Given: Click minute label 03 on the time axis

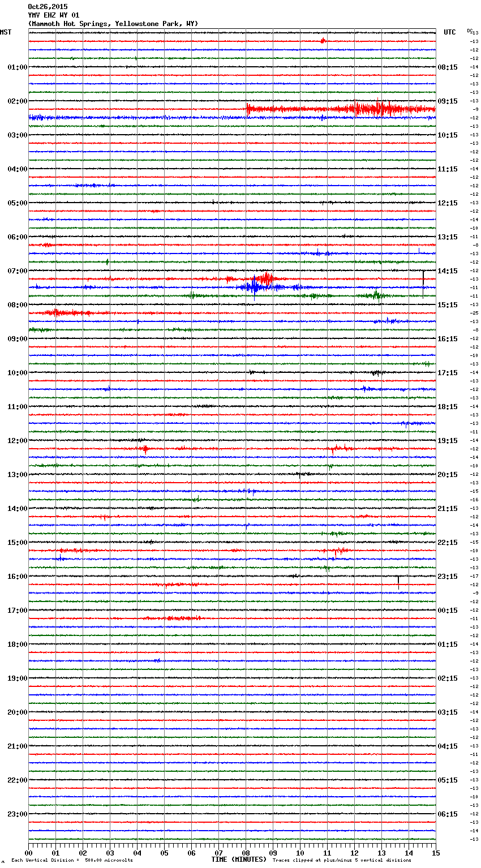Looking at the screenshot, I should 110,853.
